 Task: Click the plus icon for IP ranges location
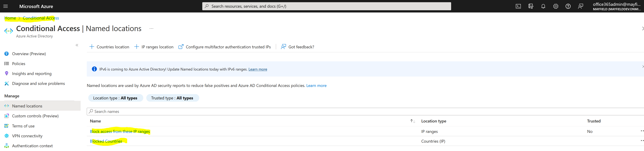click(137, 47)
